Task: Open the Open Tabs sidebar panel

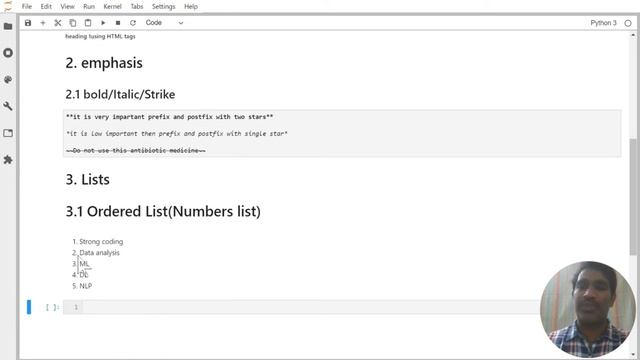Action: tap(8, 133)
